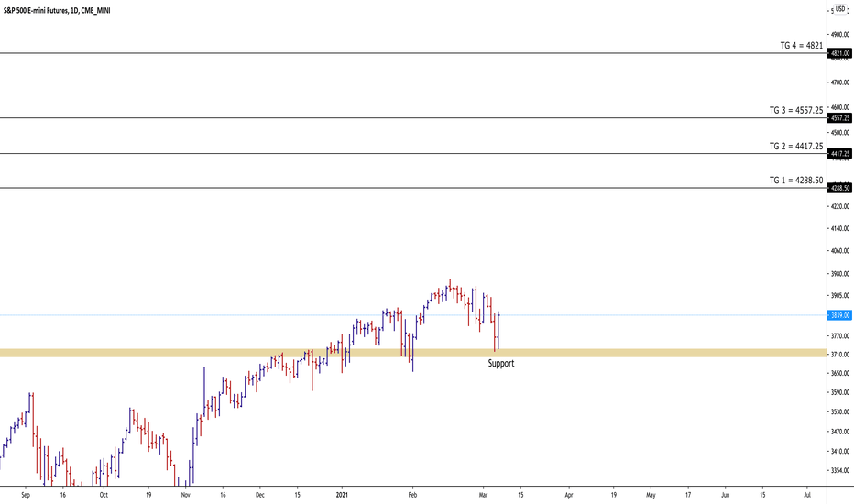Screen dimensions: 854x504
Task: Click the 4220.00 price axis label
Action: [840, 206]
